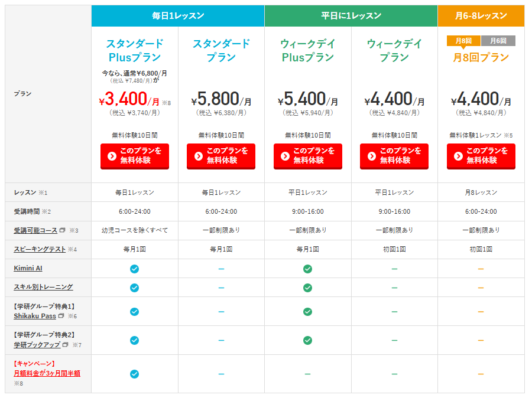The height and width of the screenshot is (398, 532).
Task: Start free trial for ウィークデイPlusプラン
Action: tap(307, 156)
